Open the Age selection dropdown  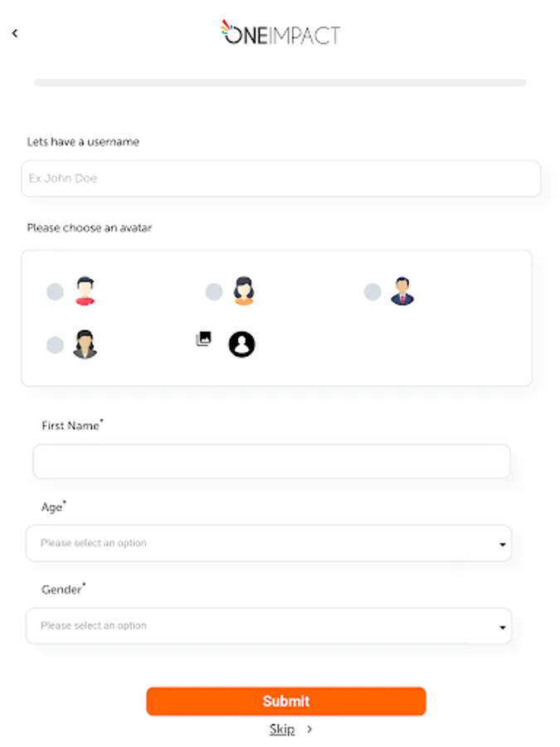tap(269, 543)
